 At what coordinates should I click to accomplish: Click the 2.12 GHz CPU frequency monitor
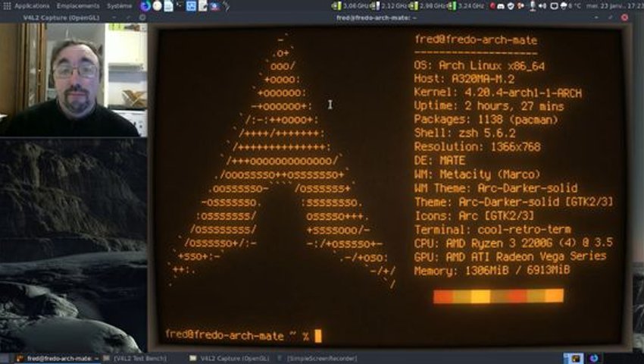[389, 6]
